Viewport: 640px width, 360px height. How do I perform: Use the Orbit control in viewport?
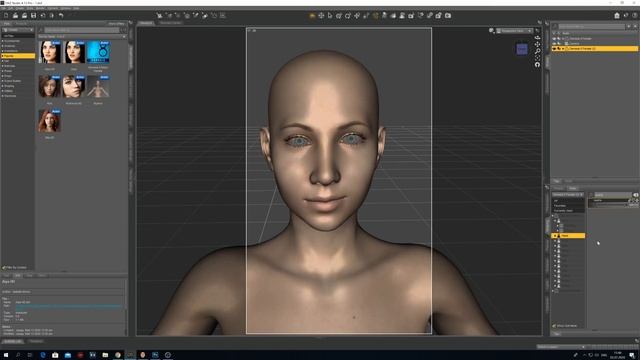537,37
